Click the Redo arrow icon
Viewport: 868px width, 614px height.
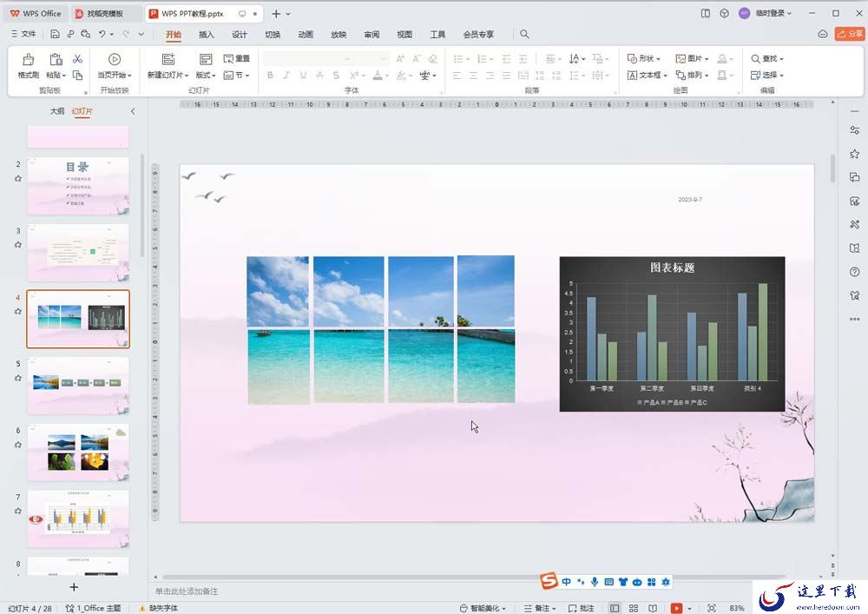(x=126, y=34)
